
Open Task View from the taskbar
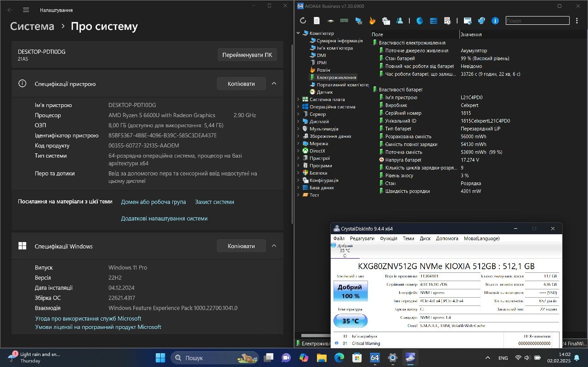click(269, 358)
